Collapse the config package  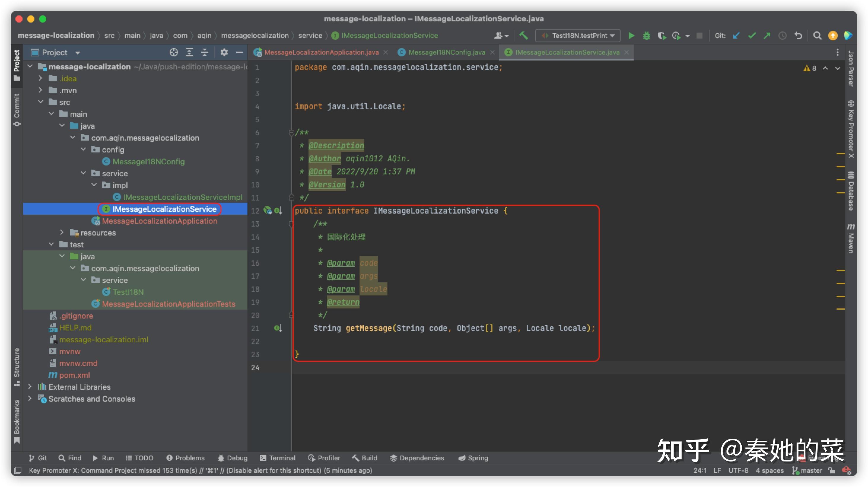pos(83,149)
